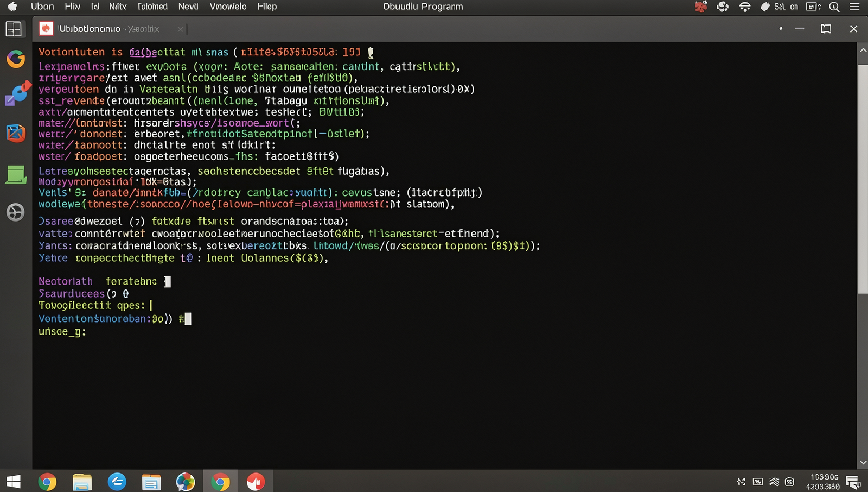Click the tray icon left of the clock
The image size is (868, 492).
coord(790,482)
